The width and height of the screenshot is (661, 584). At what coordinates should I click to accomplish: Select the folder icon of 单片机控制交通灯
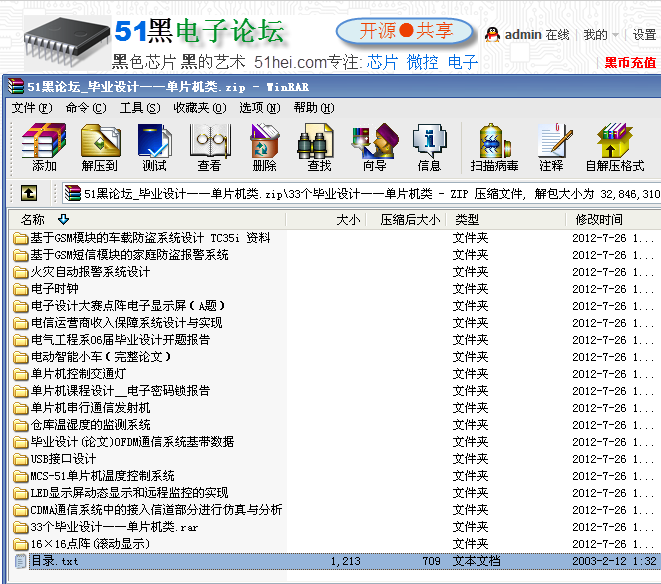tap(20, 374)
